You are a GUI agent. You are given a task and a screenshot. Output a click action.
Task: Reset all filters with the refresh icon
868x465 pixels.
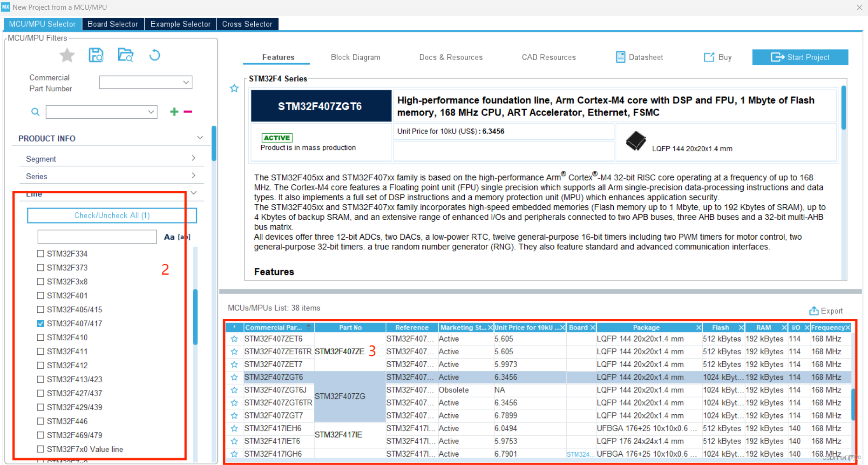point(155,55)
